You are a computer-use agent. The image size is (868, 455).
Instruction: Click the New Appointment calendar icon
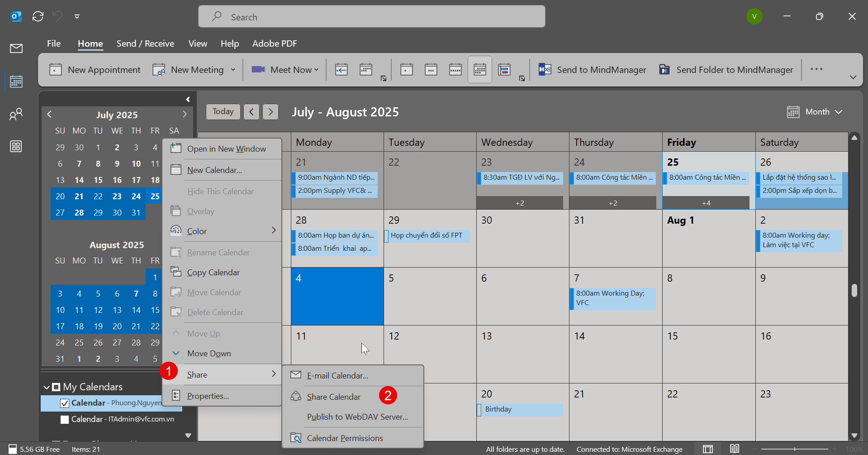(x=56, y=70)
